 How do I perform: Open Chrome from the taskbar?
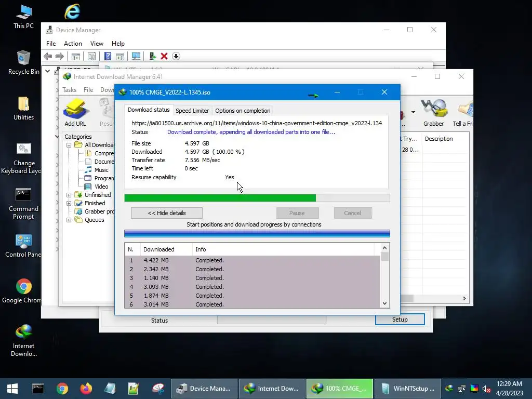tap(62, 389)
